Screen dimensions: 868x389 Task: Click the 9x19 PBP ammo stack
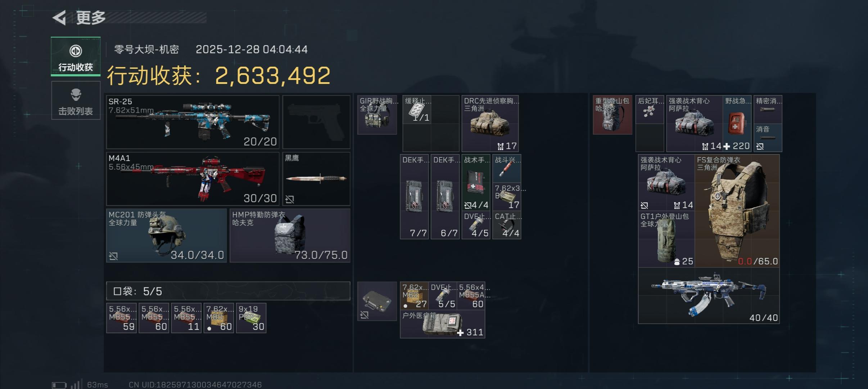coord(251,318)
